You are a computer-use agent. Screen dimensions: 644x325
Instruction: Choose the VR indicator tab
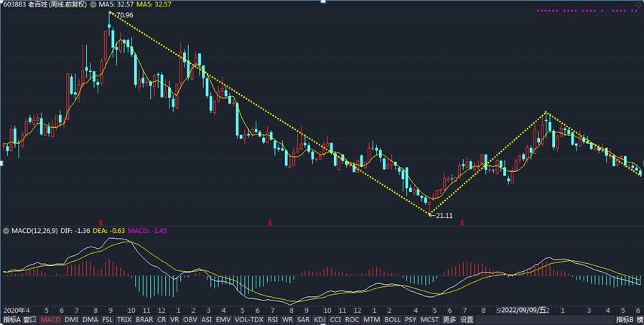click(x=174, y=320)
